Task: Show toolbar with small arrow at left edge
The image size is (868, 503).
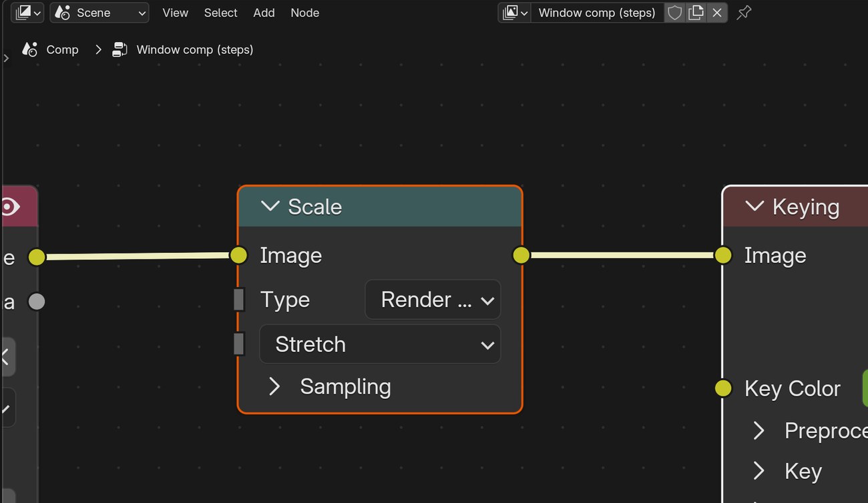Action: pyautogui.click(x=6, y=58)
